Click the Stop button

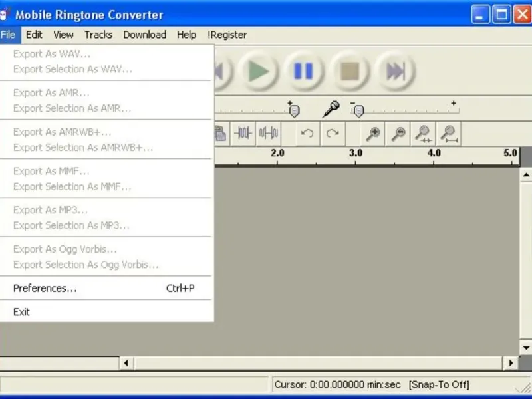pyautogui.click(x=350, y=71)
